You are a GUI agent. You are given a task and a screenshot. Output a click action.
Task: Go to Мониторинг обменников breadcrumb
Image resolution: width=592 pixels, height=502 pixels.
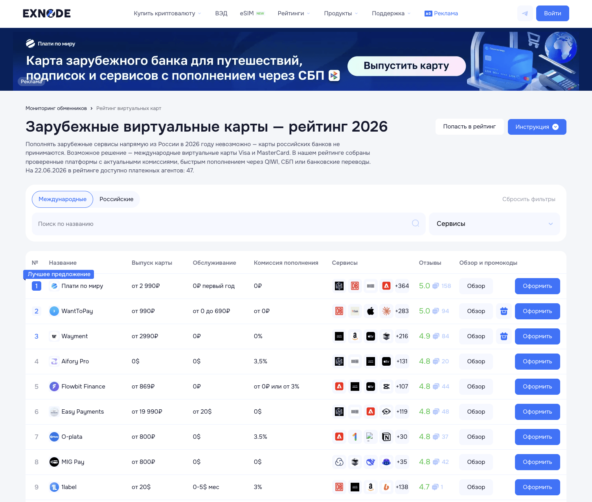56,108
